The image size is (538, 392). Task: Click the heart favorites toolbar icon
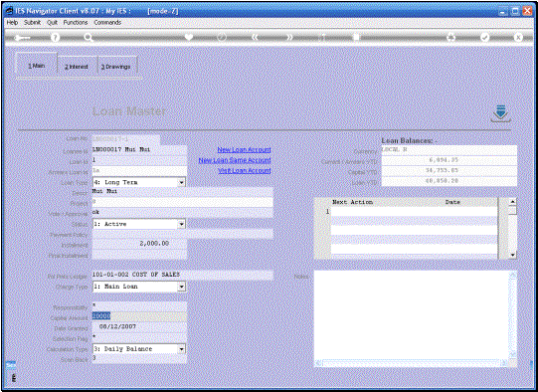(x=189, y=37)
